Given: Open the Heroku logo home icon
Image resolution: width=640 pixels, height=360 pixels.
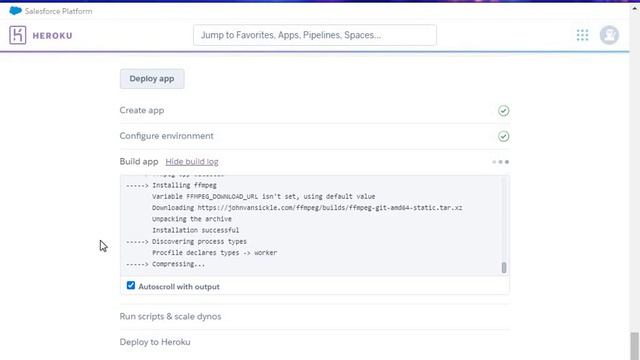Looking at the screenshot, I should point(18,35).
